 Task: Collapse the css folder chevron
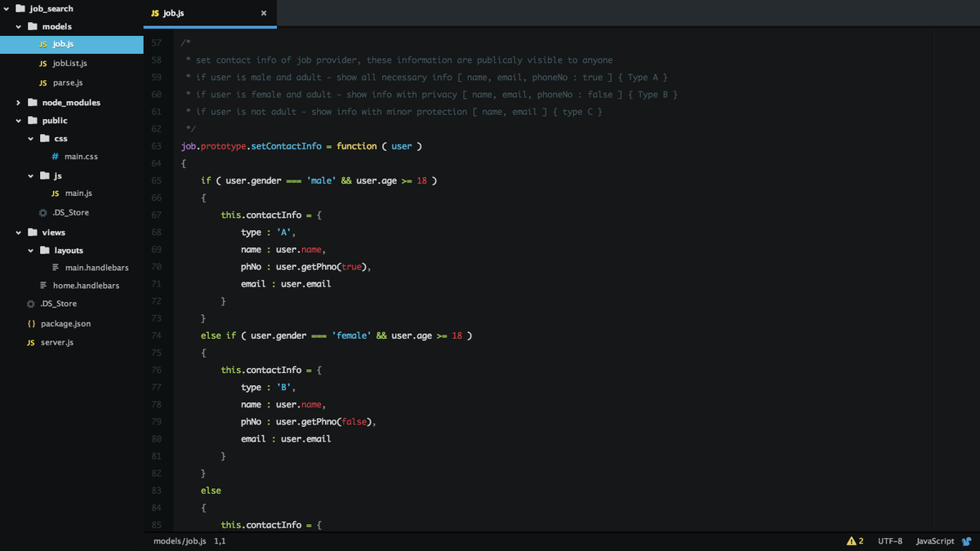[x=31, y=139]
